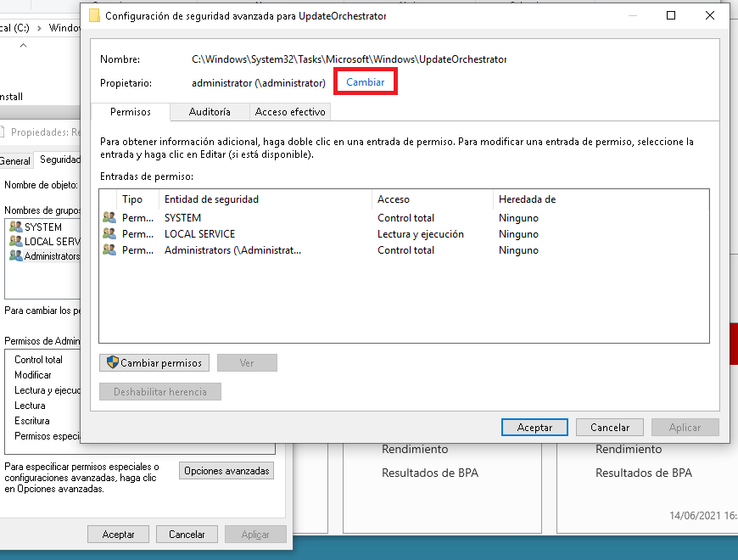
Task: Sort by the Heredada de column header
Action: 527,199
